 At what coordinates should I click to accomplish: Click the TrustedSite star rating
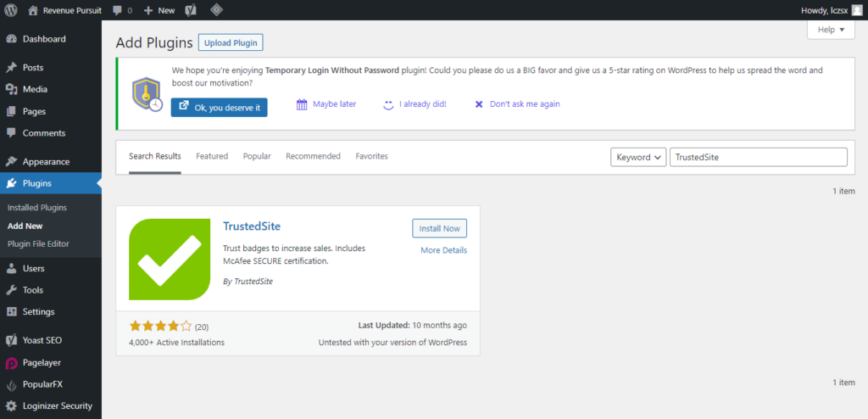tap(160, 327)
